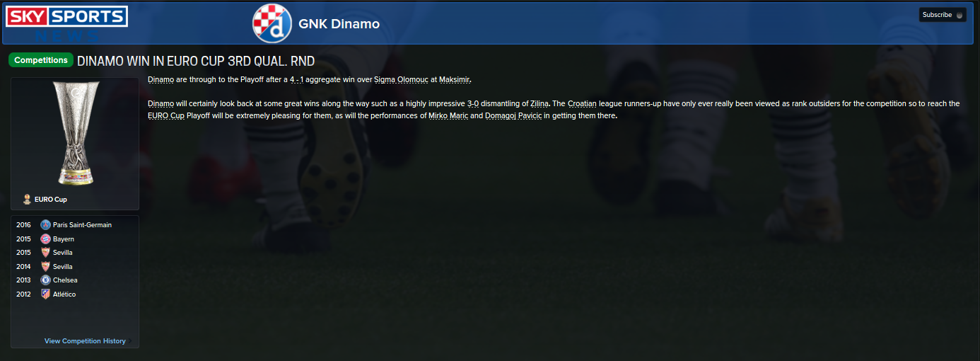980x361 pixels.
Task: Open the 4 - 1 aggregate score link
Action: [x=297, y=79]
